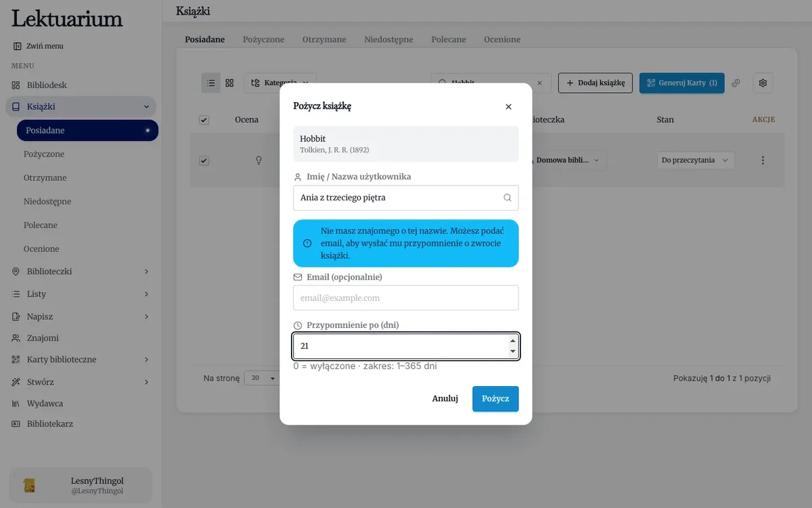The height and width of the screenshot is (508, 812).
Task: Close the Pożycz książkę dialog
Action: [508, 106]
